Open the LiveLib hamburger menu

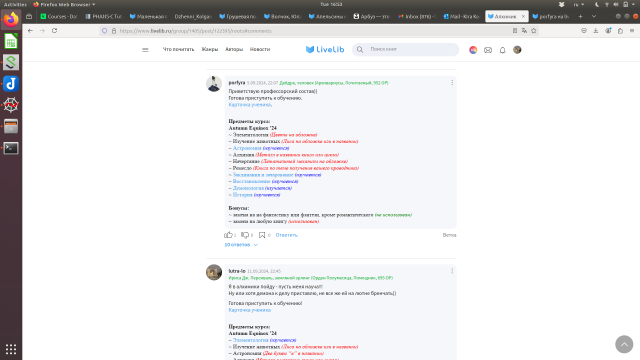point(145,50)
